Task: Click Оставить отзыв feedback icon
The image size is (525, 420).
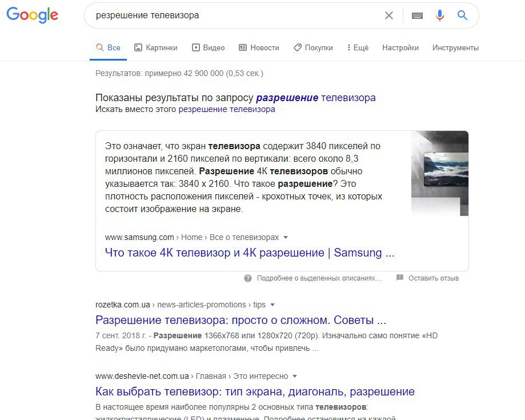Action: click(x=399, y=278)
